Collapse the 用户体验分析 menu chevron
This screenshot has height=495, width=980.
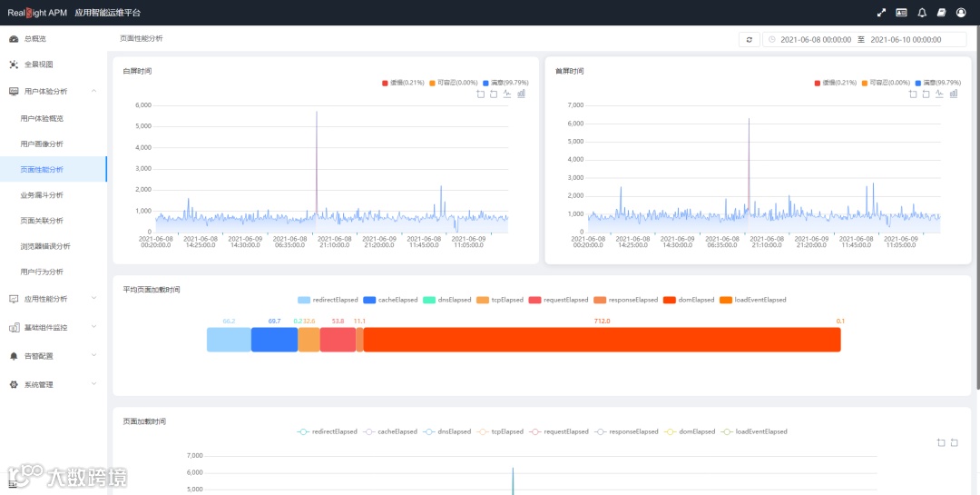click(93, 92)
